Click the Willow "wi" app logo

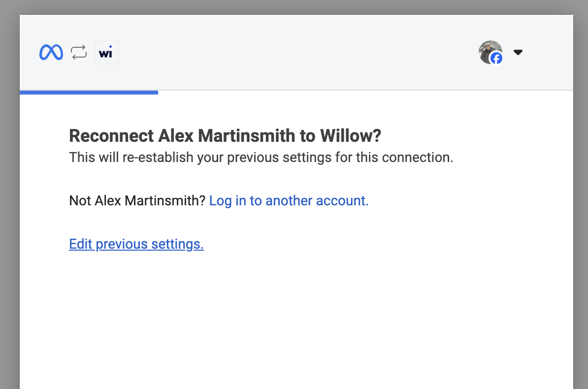tap(106, 52)
